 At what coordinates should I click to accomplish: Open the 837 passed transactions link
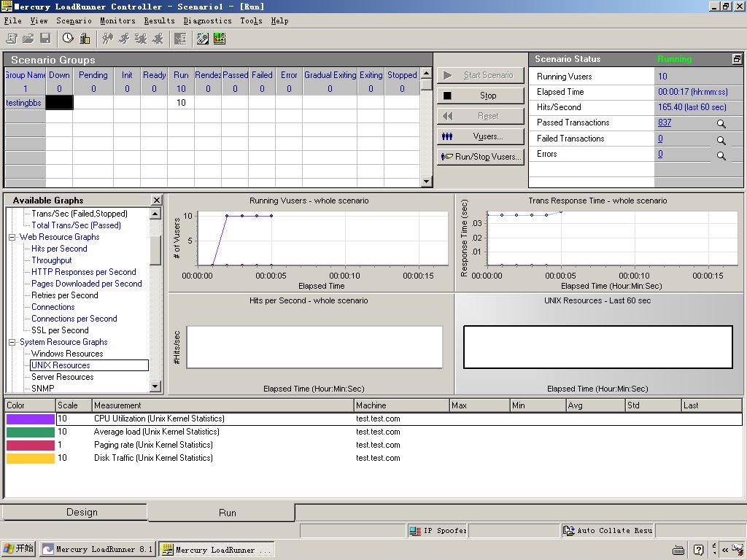point(665,122)
